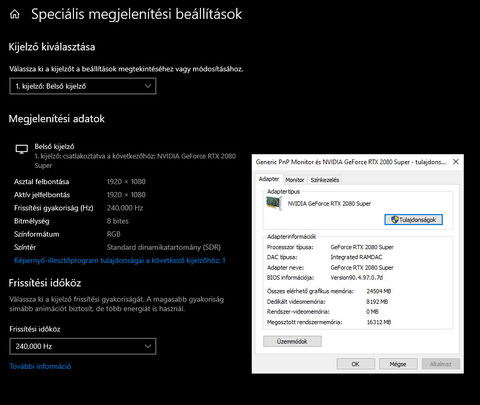Cancel with the Mégse button
This screenshot has width=480, height=405.
(398, 364)
